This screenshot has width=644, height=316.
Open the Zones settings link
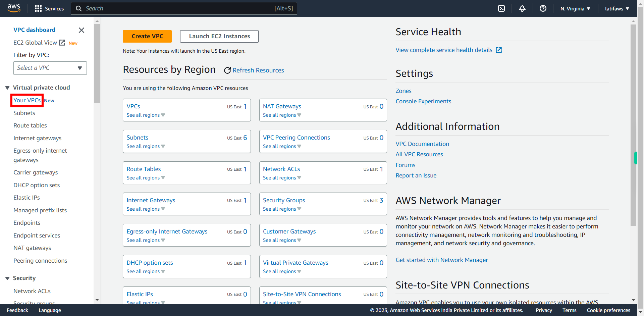[x=404, y=91]
